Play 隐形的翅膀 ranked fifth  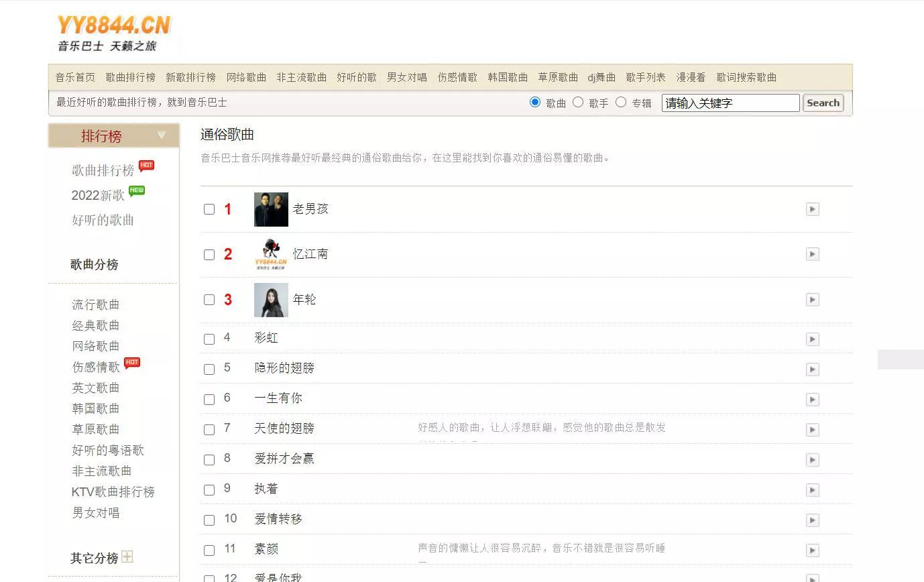pos(812,369)
